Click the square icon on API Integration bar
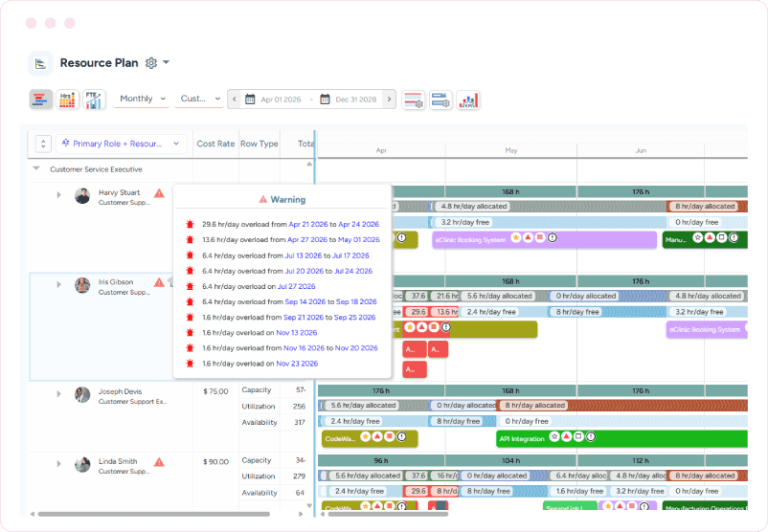This screenshot has width=768, height=532. [578, 436]
